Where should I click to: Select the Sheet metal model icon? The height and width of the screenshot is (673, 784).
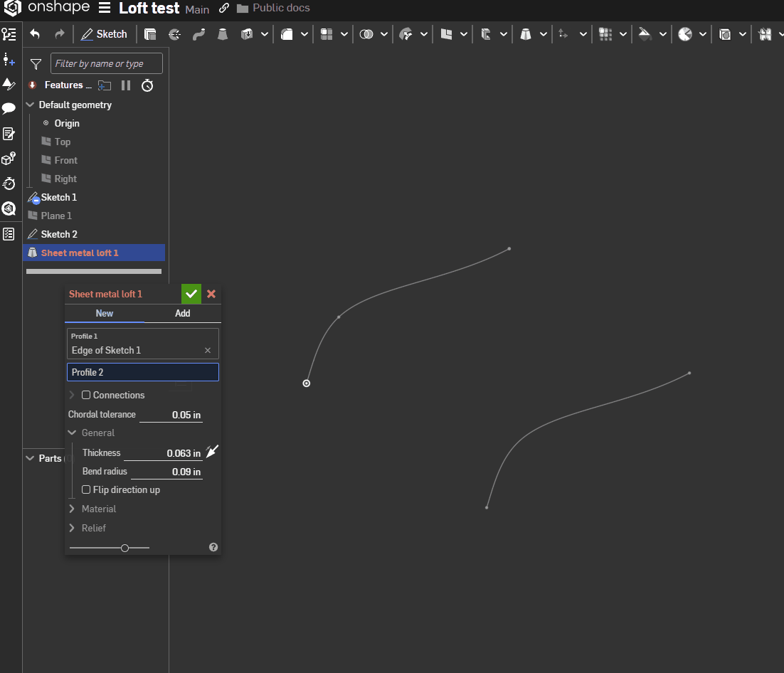(x=486, y=34)
